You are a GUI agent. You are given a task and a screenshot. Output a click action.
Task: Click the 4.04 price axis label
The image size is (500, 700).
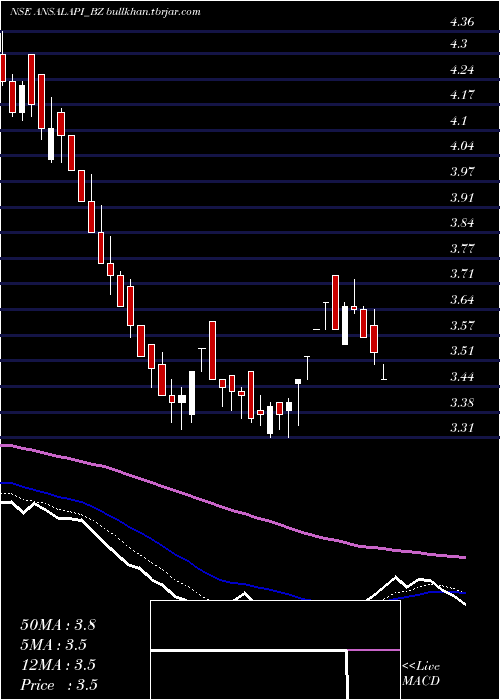(x=462, y=146)
